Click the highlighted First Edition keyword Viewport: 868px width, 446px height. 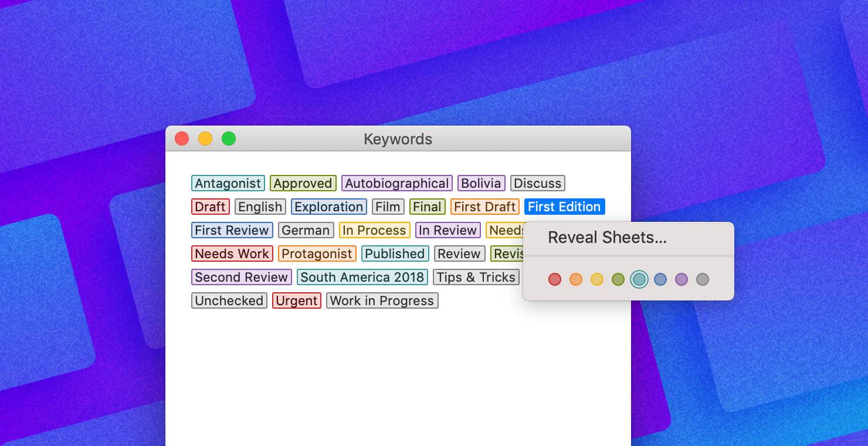[564, 207]
